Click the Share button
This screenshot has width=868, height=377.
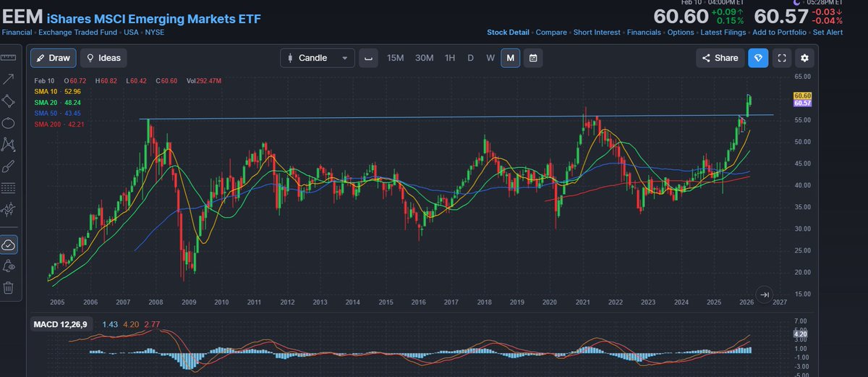(720, 58)
